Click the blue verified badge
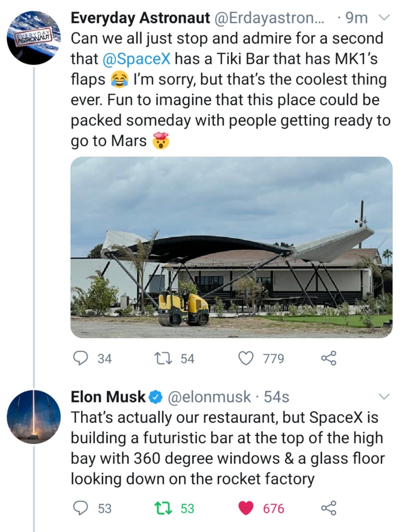The image size is (404, 532). point(156,397)
